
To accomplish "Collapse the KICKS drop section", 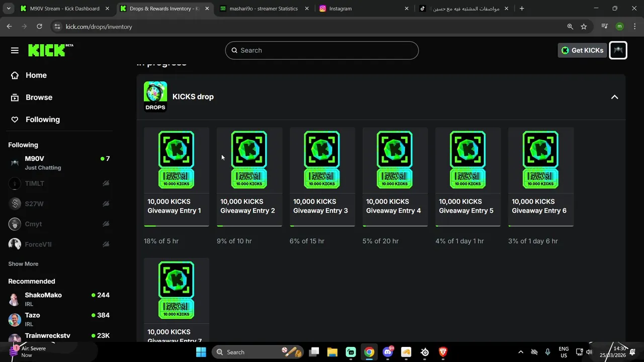I will [614, 97].
